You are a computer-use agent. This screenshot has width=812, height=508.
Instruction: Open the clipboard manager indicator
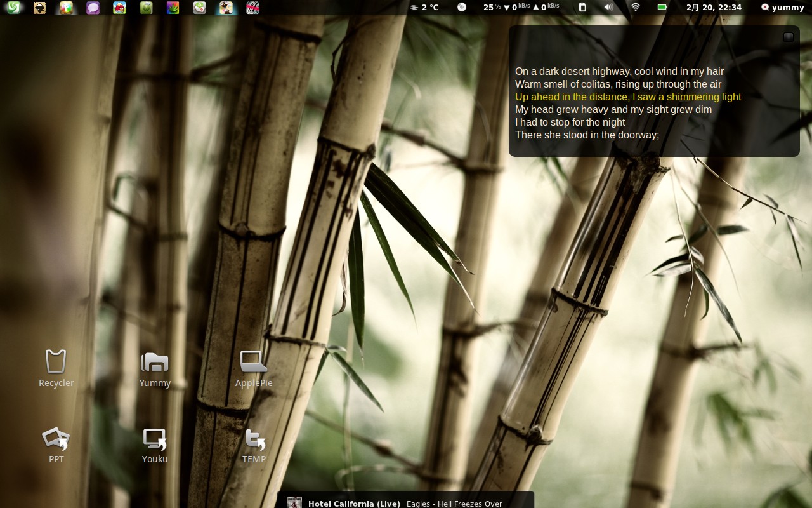click(582, 7)
